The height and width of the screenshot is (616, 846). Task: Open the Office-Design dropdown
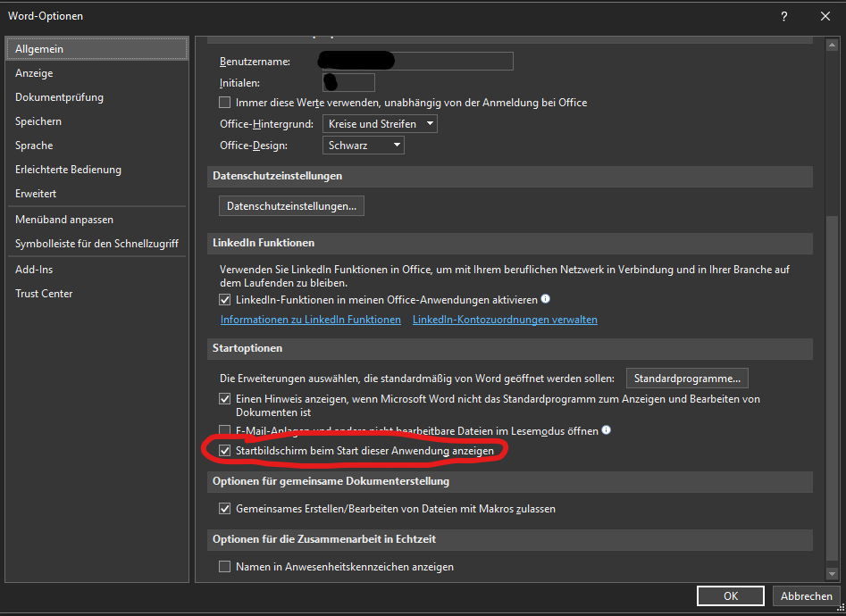[363, 146]
